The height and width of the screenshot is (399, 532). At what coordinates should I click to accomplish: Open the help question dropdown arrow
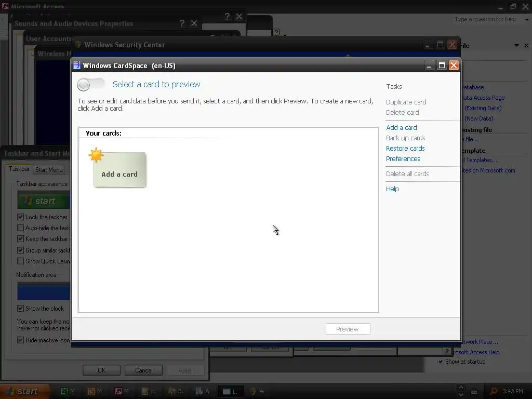(527, 20)
